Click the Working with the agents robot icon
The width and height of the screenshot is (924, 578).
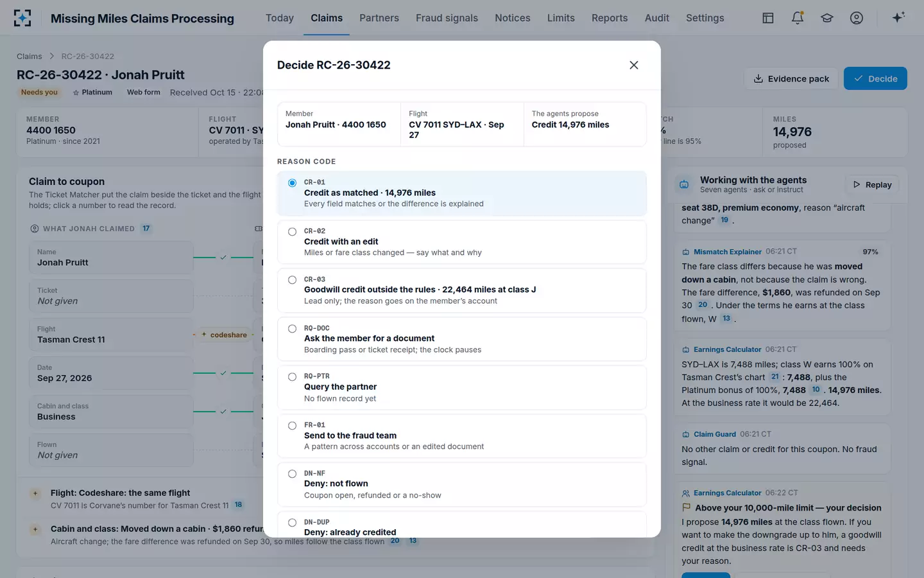[x=684, y=185]
